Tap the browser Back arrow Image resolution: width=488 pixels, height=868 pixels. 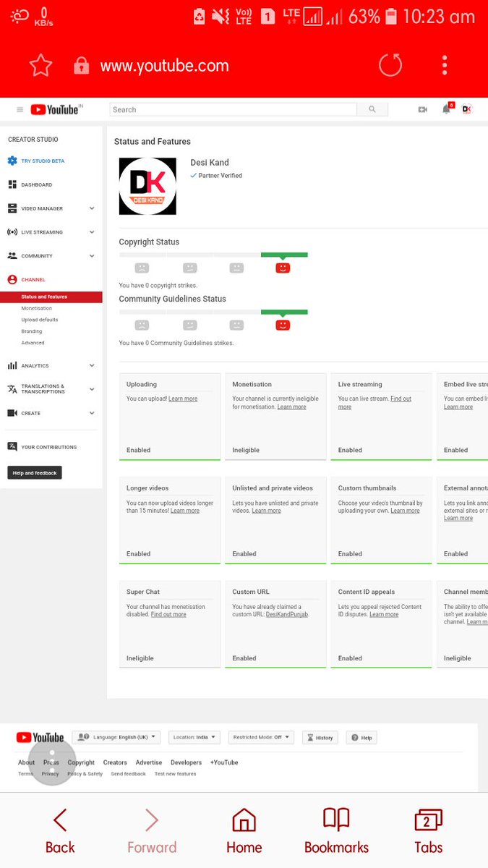click(x=60, y=831)
